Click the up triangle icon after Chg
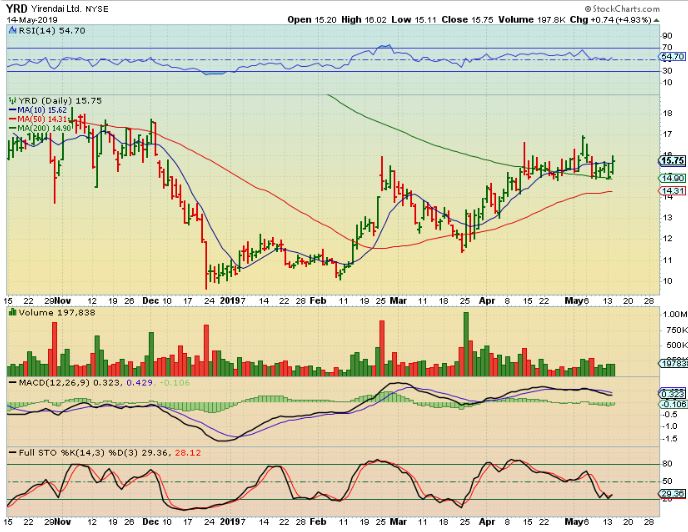Screen dimensions: 688x532 click(656, 20)
